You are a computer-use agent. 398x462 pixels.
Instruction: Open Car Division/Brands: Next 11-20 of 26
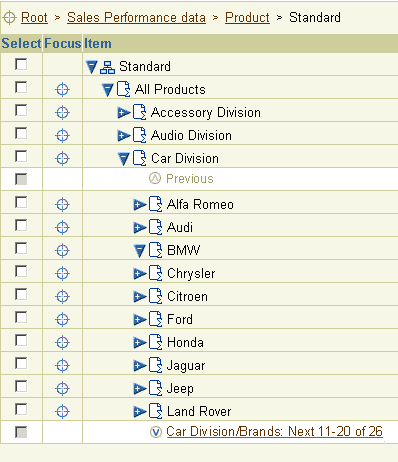point(274,431)
